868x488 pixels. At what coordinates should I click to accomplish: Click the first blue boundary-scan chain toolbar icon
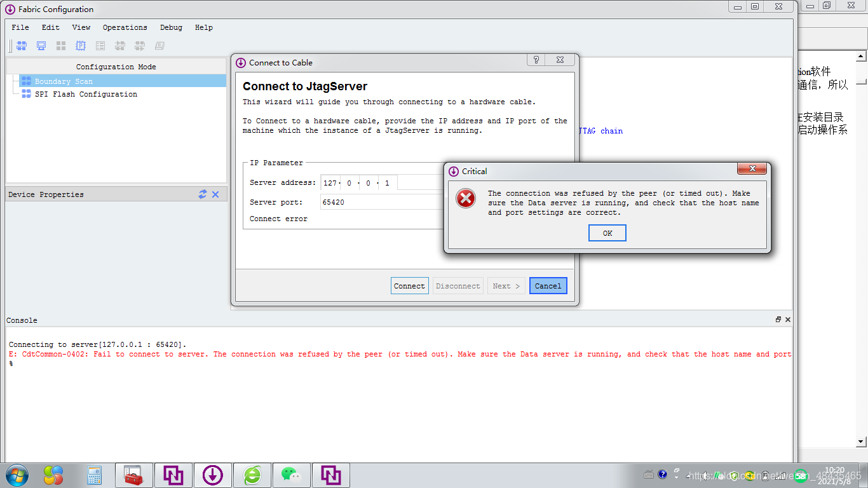point(22,46)
